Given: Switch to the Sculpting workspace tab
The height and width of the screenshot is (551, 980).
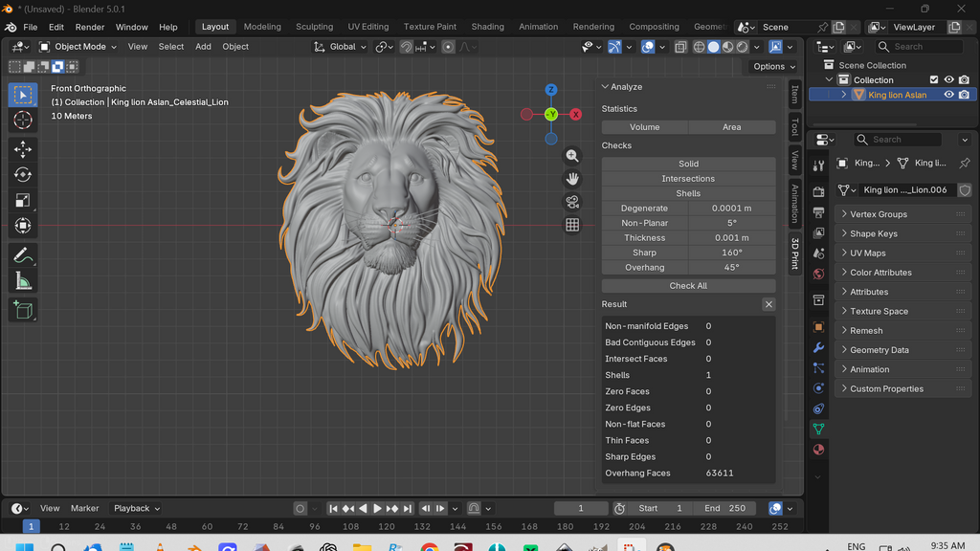Looking at the screenshot, I should point(314,27).
